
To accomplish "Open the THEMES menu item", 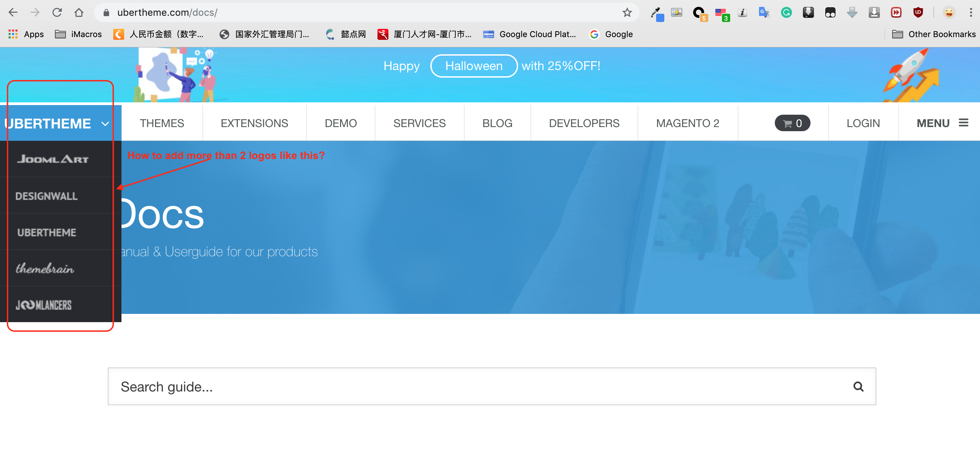I will click(x=162, y=123).
